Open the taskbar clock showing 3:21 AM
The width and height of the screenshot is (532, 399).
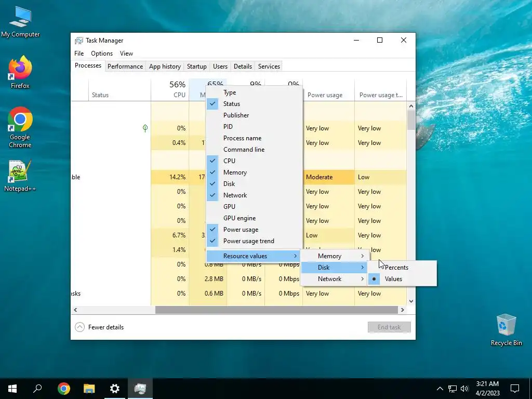(487, 389)
